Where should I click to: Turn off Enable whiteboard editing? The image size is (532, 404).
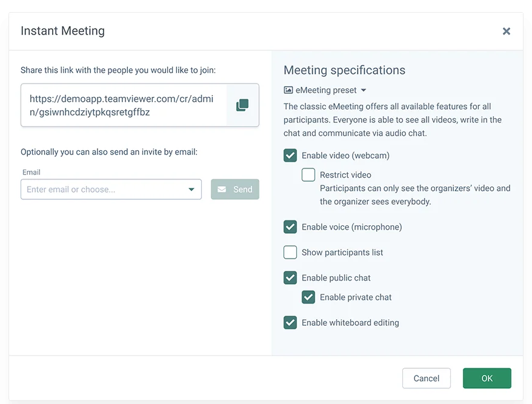pos(290,323)
